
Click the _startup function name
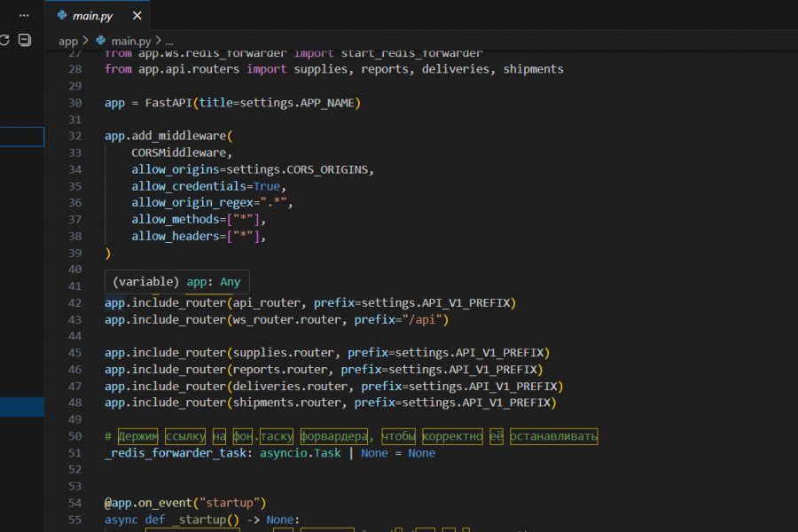click(199, 520)
